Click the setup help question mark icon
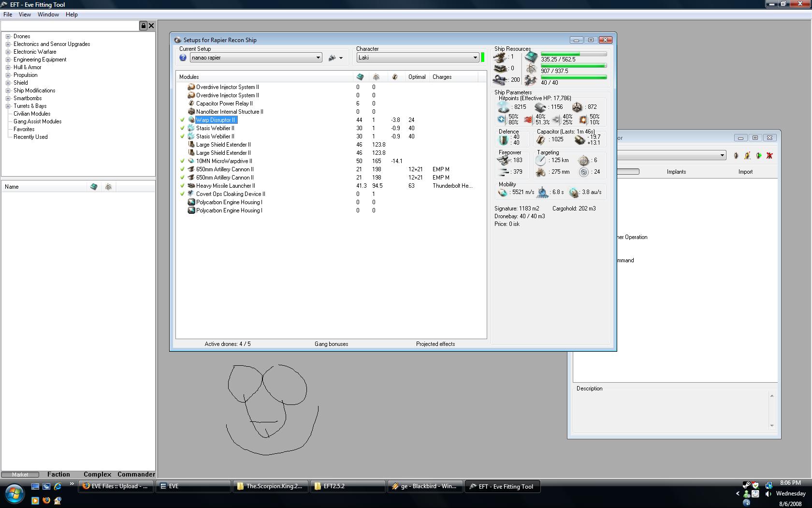 coord(183,58)
